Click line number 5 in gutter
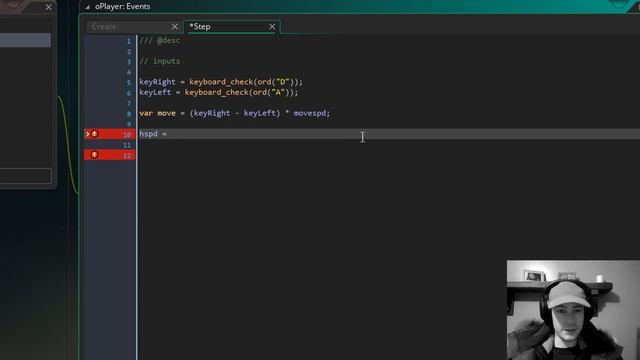This screenshot has height=360, width=640. 129,82
